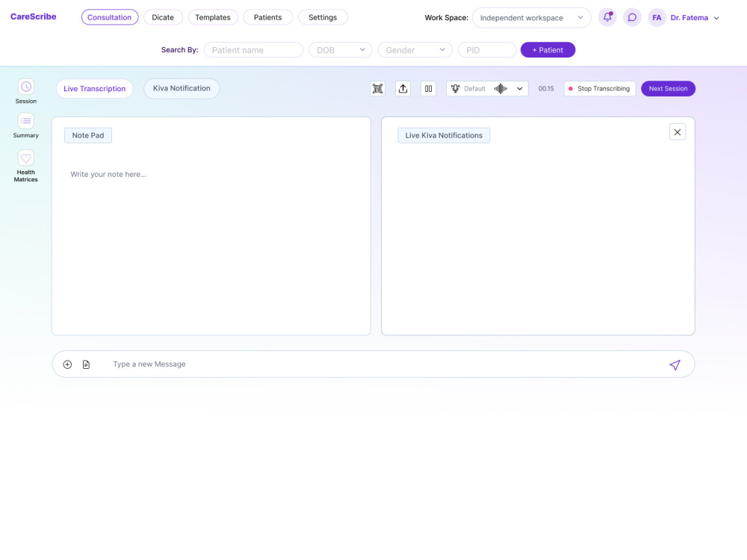Open the Settings tab
This screenshot has width=747, height=560.
(x=323, y=17)
